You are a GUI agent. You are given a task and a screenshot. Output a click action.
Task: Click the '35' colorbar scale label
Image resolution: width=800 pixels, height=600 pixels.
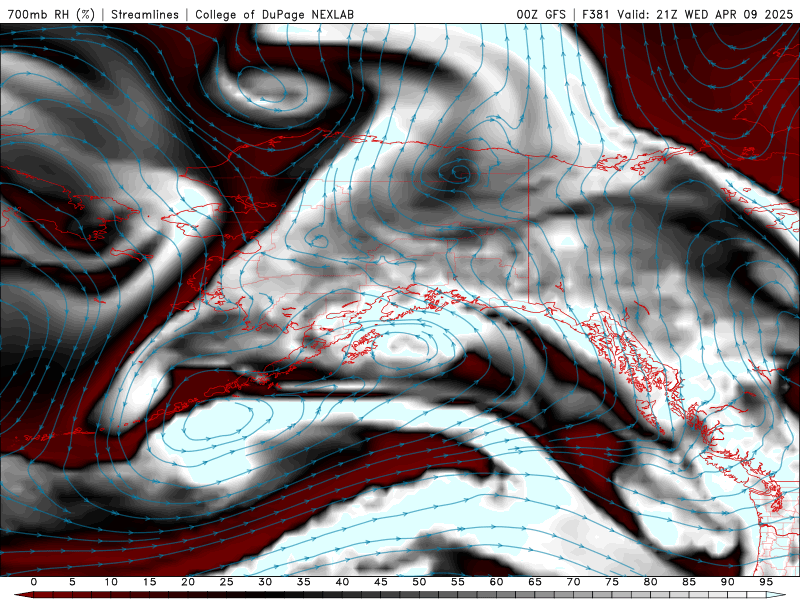(x=304, y=582)
